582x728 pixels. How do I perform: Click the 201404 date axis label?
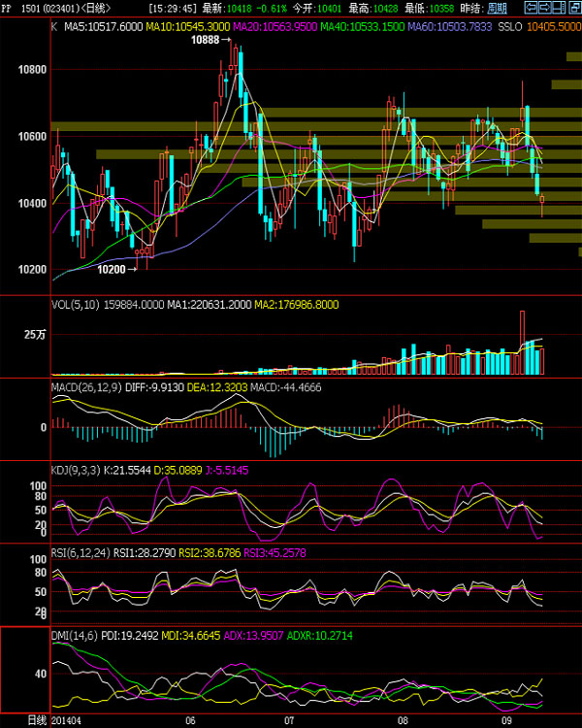coord(65,720)
